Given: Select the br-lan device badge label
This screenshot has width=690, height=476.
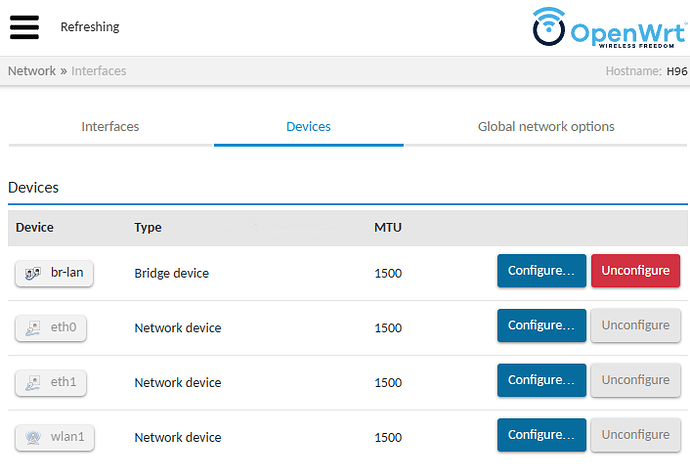Looking at the screenshot, I should 67,273.
